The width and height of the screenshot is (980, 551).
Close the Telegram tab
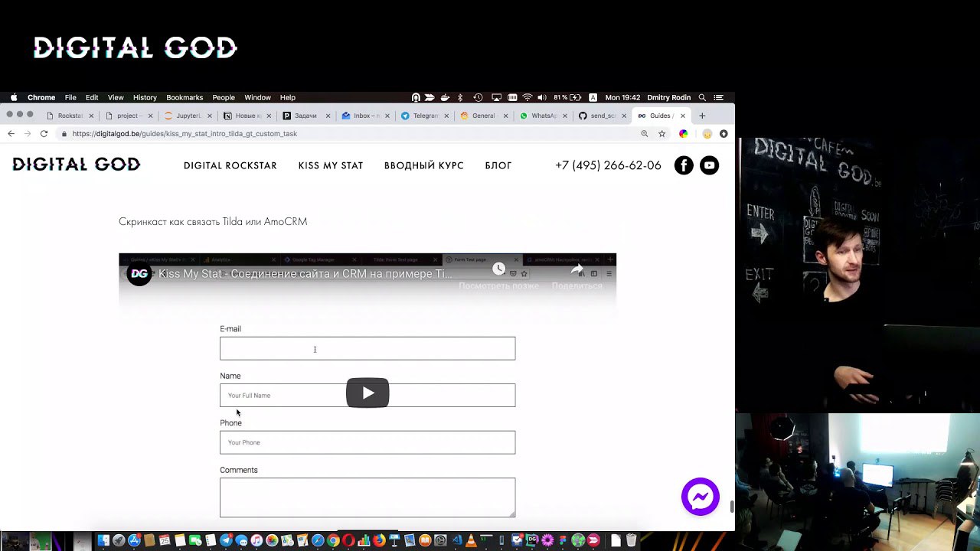click(x=446, y=116)
